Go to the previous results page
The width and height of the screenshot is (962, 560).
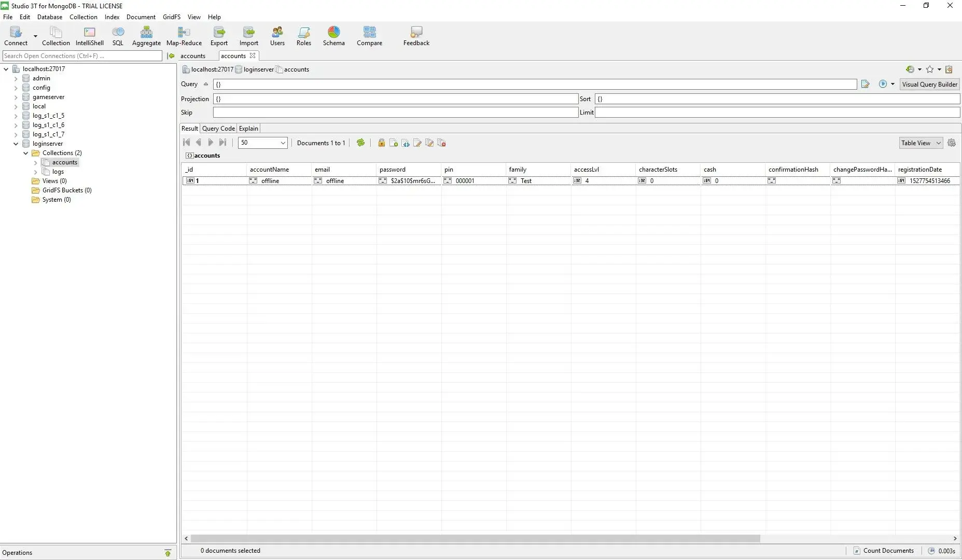coord(198,143)
